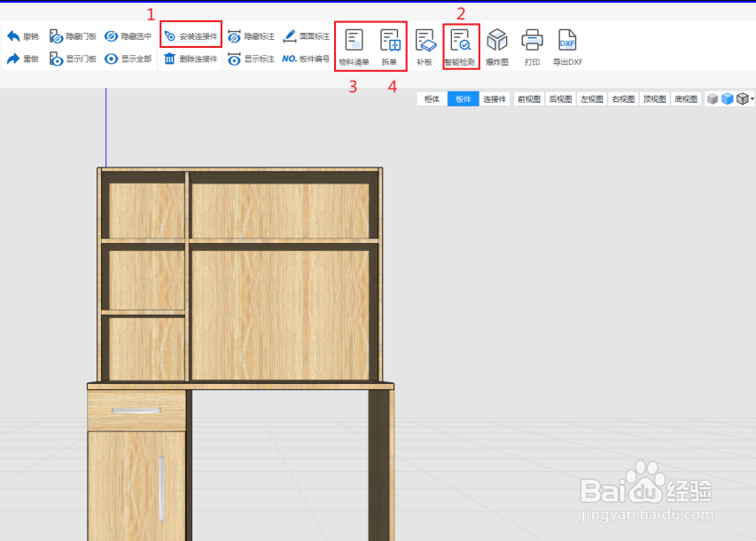
Task: Click the 板件编号 panel numbering tool
Action: [306, 59]
